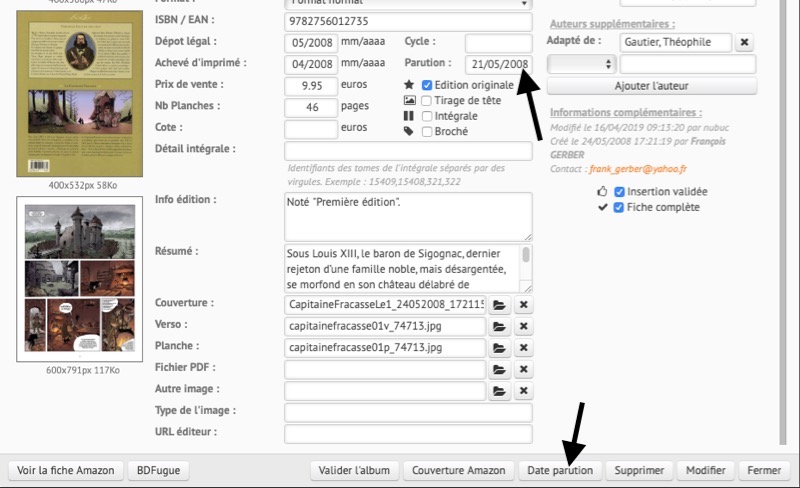Open the comic page planche thumbnail

coord(76,278)
